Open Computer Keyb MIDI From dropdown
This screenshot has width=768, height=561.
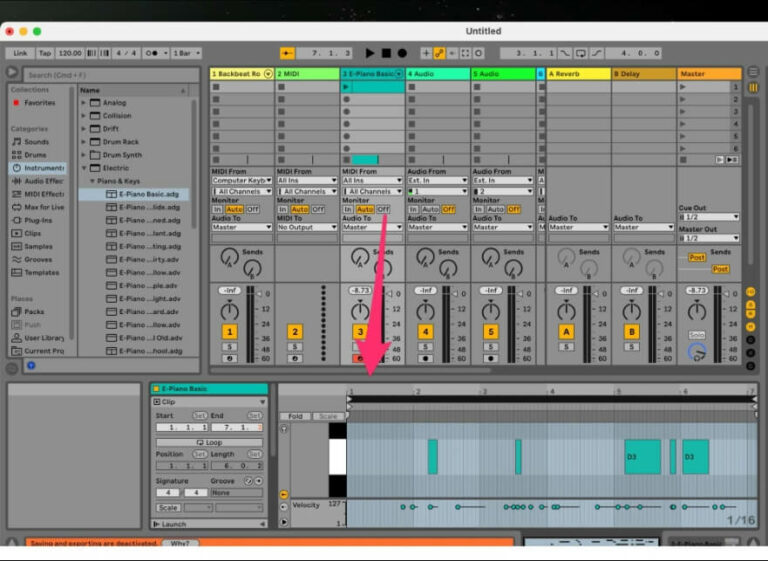pyautogui.click(x=241, y=180)
